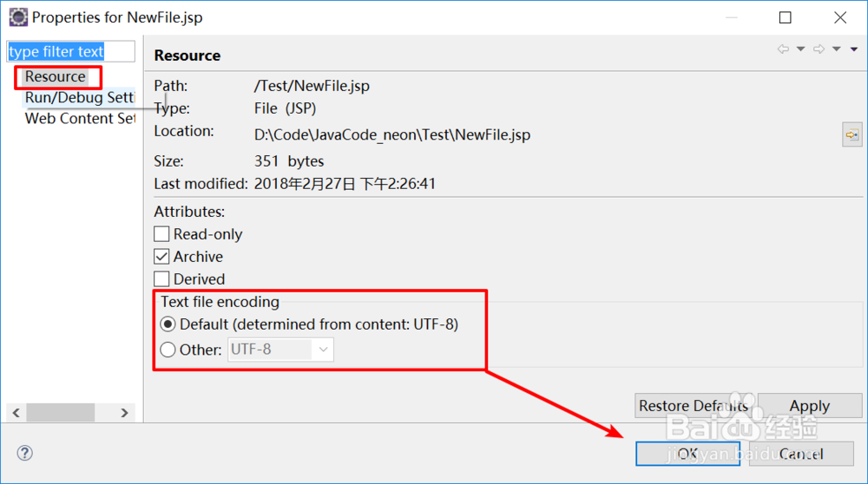Click the right scroll arrow in sidebar
Image resolution: width=868 pixels, height=484 pixels.
pyautogui.click(x=124, y=413)
